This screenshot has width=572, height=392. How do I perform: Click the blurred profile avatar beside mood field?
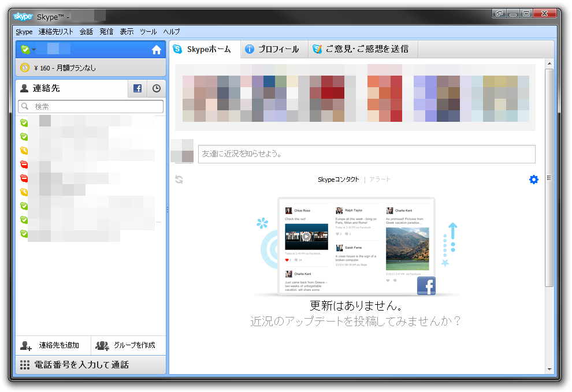pyautogui.click(x=182, y=151)
